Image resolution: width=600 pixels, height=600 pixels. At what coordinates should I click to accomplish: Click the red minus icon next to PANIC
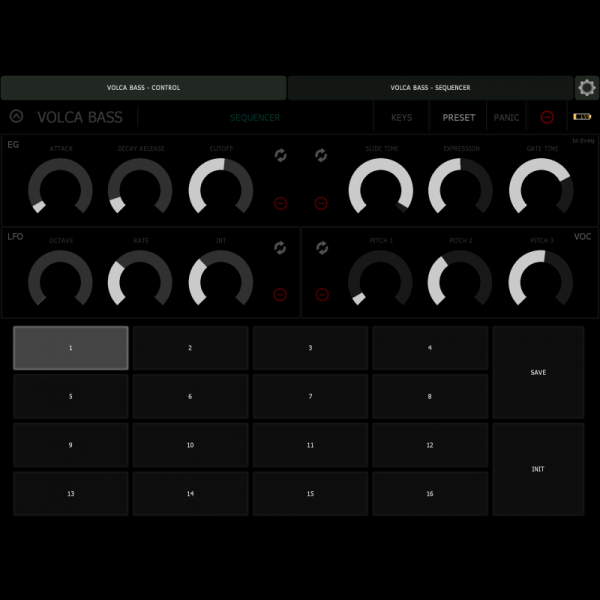[x=547, y=117]
